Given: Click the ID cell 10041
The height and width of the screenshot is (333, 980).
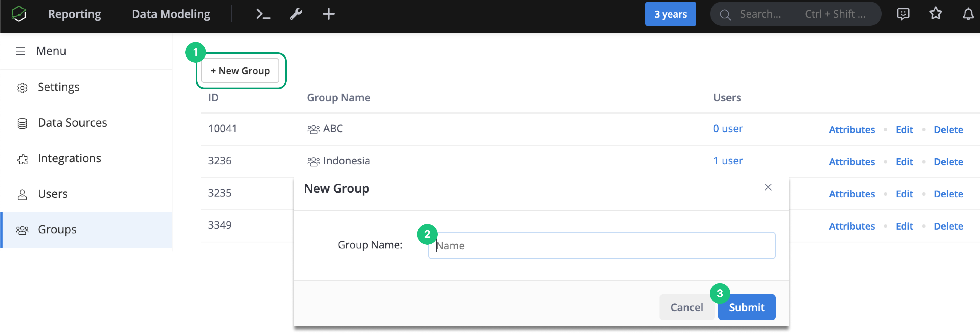Looking at the screenshot, I should click(x=222, y=129).
